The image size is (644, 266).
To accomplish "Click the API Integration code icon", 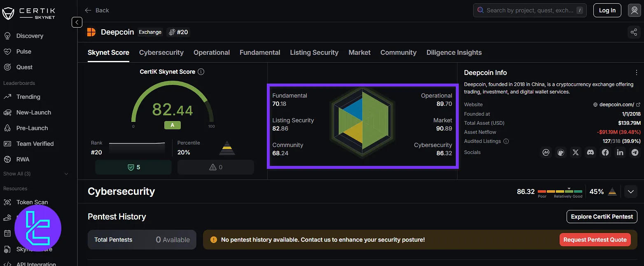I will click(7, 264).
